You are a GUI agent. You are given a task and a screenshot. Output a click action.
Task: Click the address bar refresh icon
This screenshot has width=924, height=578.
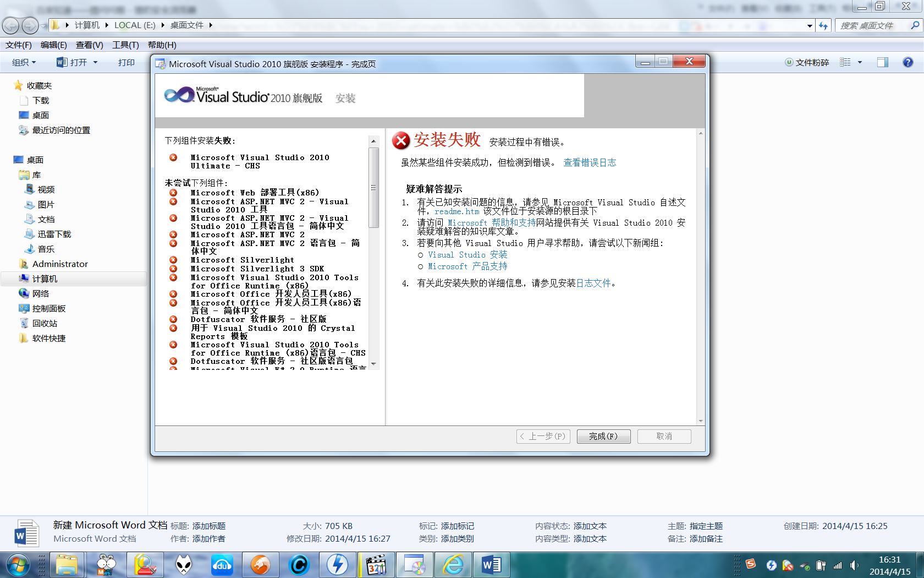click(823, 25)
